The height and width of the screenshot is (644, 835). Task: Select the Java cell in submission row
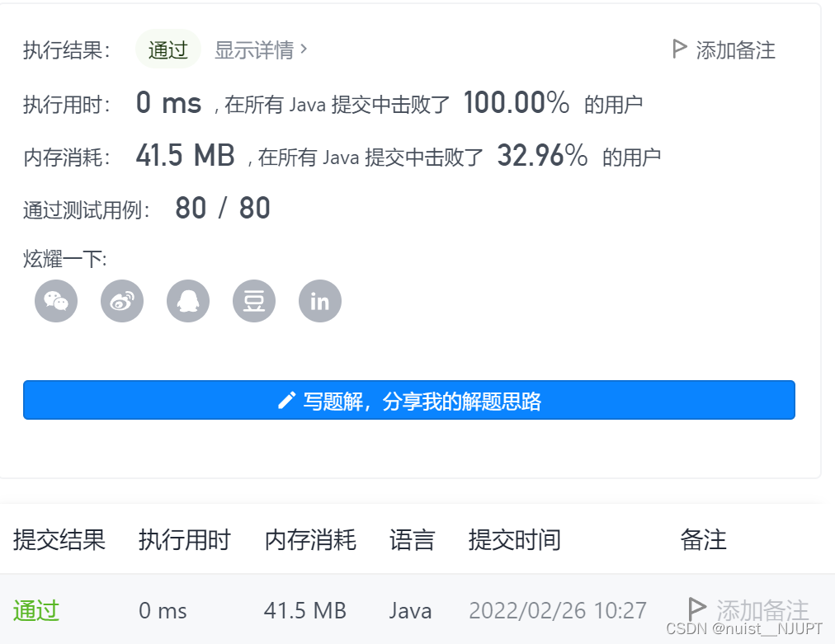pos(410,610)
